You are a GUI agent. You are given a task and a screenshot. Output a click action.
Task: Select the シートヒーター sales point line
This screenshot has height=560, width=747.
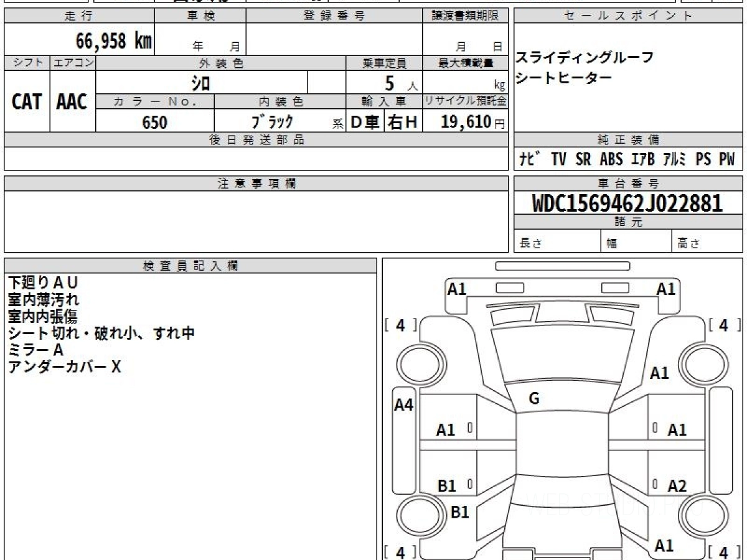click(563, 77)
